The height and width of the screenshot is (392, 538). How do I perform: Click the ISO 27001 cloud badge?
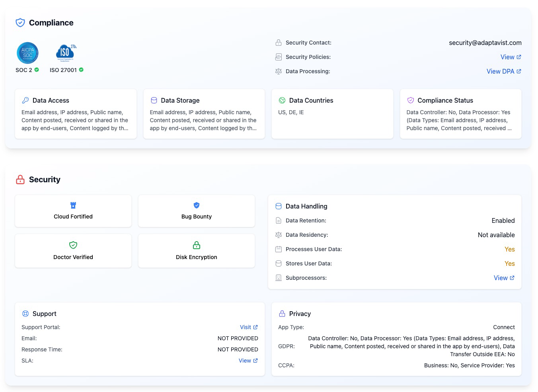tap(66, 53)
